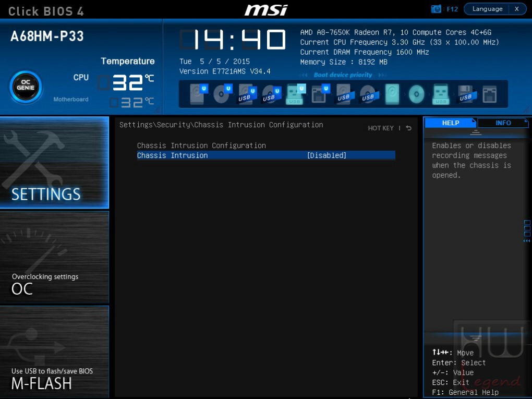The width and height of the screenshot is (532, 399).
Task: Select the legacy USB hard disk boot icon
Action: pyautogui.click(x=345, y=94)
